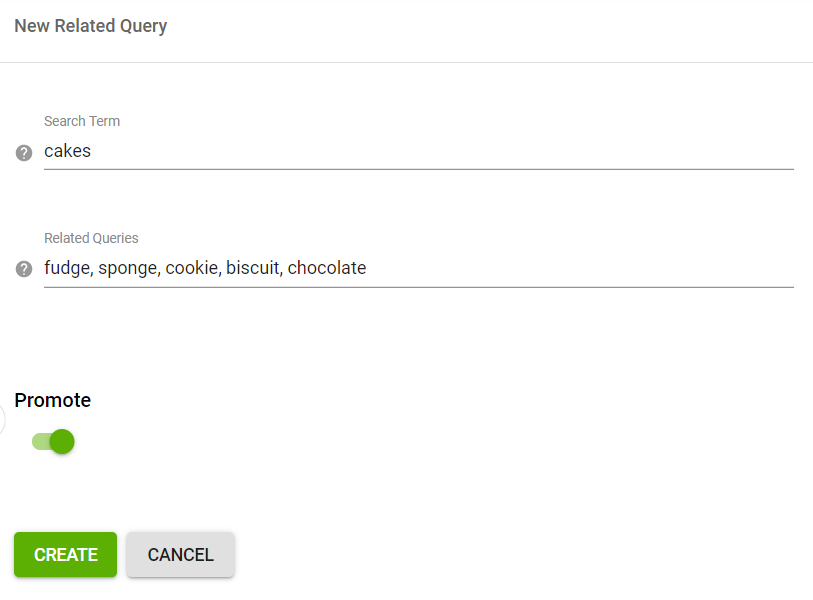
Task: Place cursor on "cookie" in Related Queries
Action: pos(191,268)
